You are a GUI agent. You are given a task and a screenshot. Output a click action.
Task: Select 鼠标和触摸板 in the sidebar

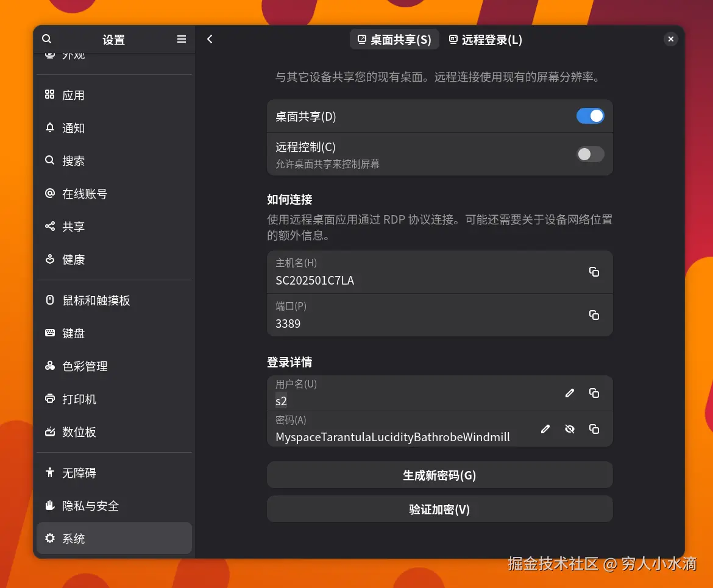click(114, 300)
